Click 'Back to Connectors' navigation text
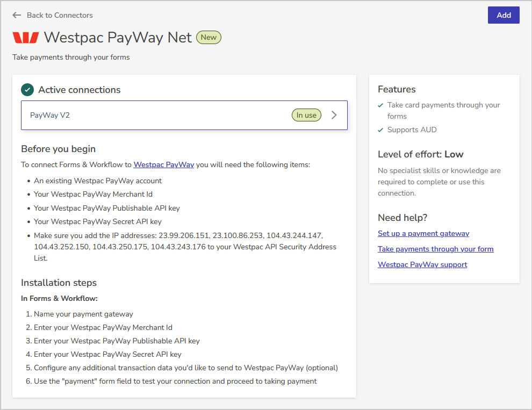532x410 pixels. [x=59, y=15]
